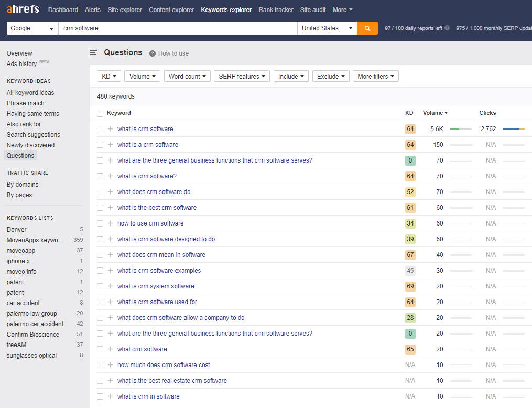Open the Word count filter dropdown
The image size is (532, 408).
pyautogui.click(x=187, y=77)
